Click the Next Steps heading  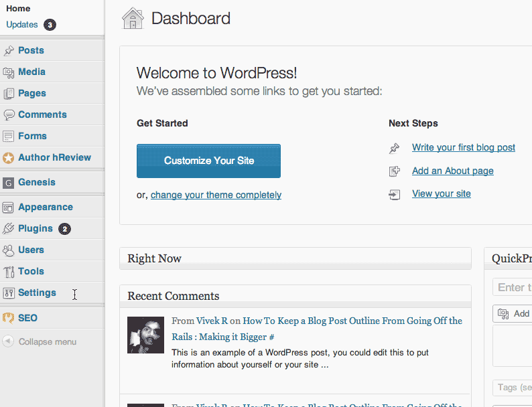(413, 123)
